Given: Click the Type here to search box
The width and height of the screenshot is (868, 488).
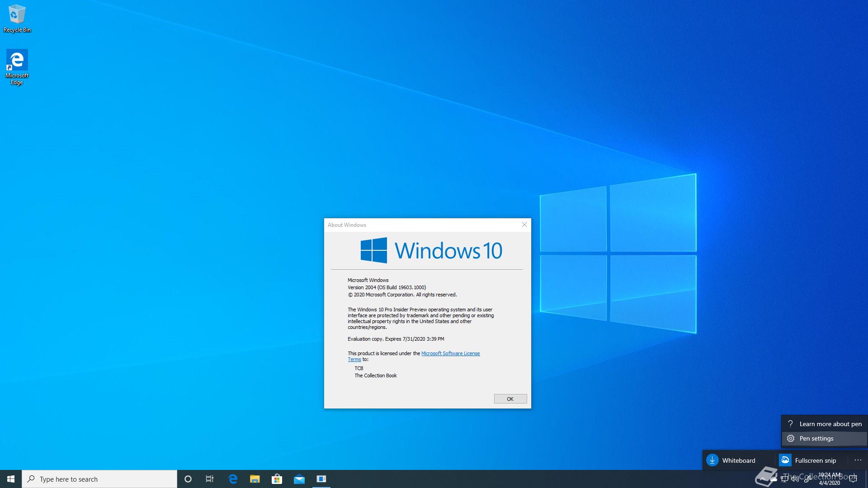Looking at the screenshot, I should (x=99, y=479).
